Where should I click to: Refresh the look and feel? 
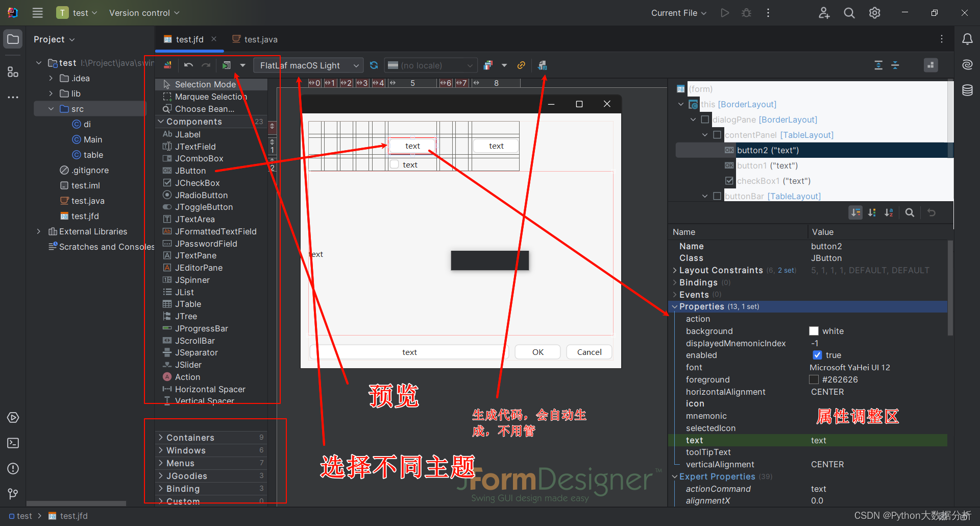(x=374, y=65)
